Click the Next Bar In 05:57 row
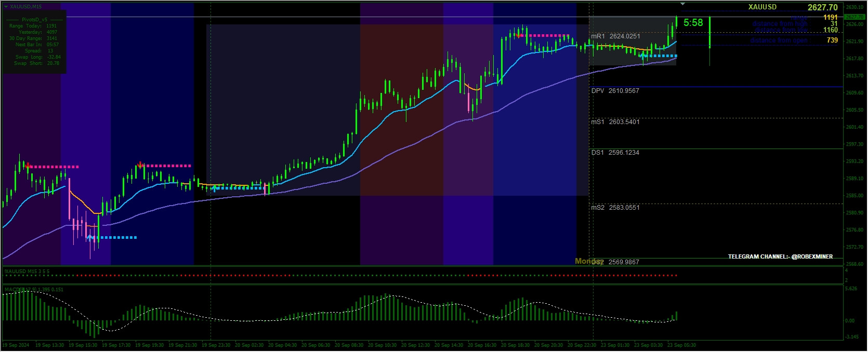 [37, 45]
